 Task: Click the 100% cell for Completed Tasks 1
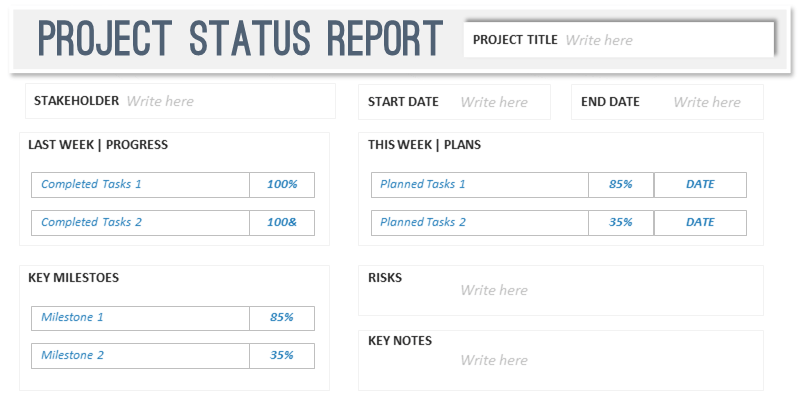point(282,185)
